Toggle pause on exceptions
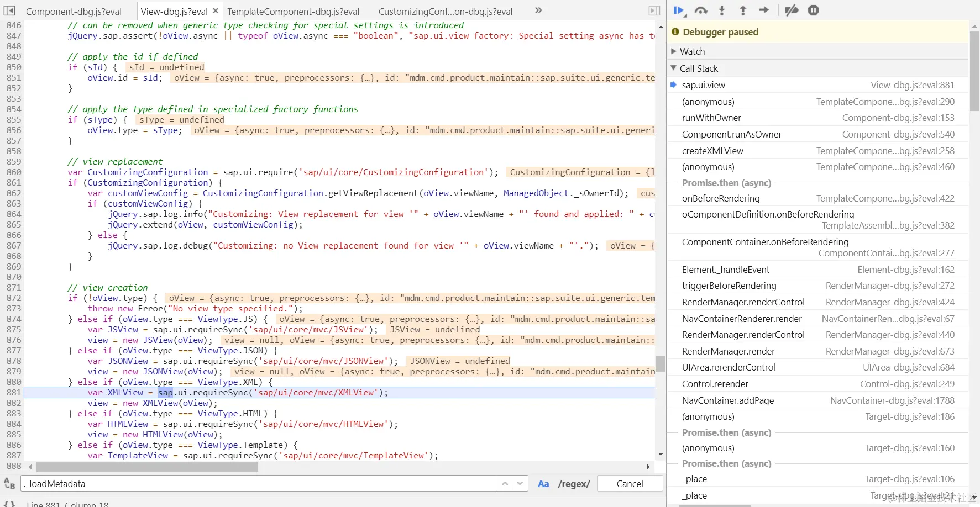 coord(813,10)
